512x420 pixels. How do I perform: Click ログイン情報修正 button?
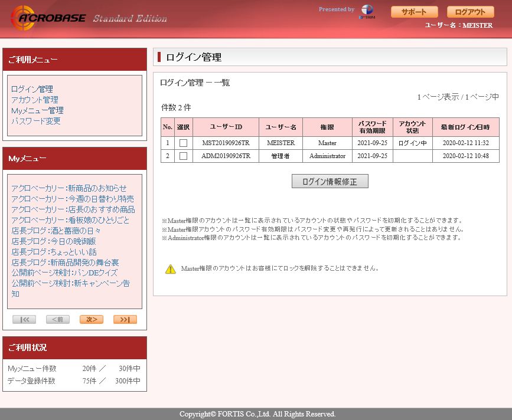(330, 181)
